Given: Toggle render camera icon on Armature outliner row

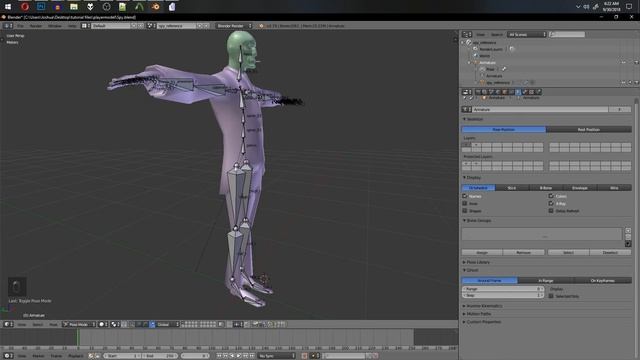Looking at the screenshot, I should coord(637,62).
